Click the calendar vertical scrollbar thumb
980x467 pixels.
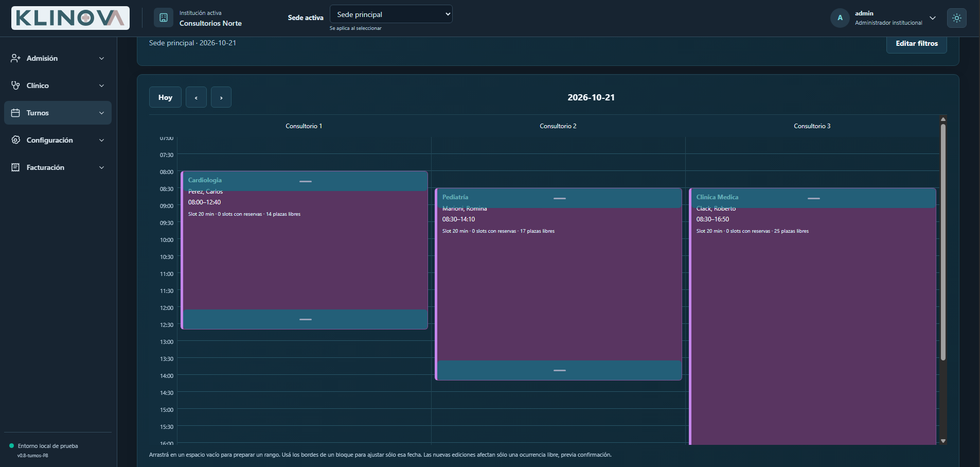943,242
